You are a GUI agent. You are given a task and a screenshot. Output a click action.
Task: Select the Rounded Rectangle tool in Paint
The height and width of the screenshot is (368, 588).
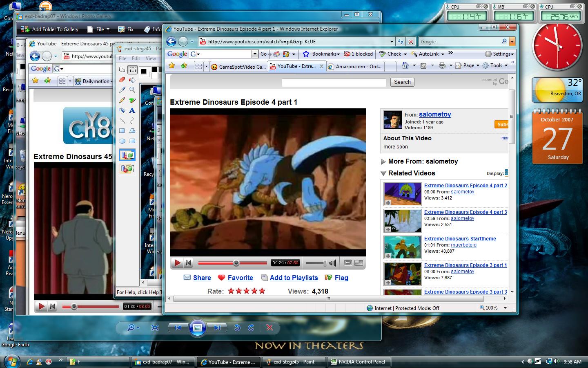pyautogui.click(x=132, y=141)
